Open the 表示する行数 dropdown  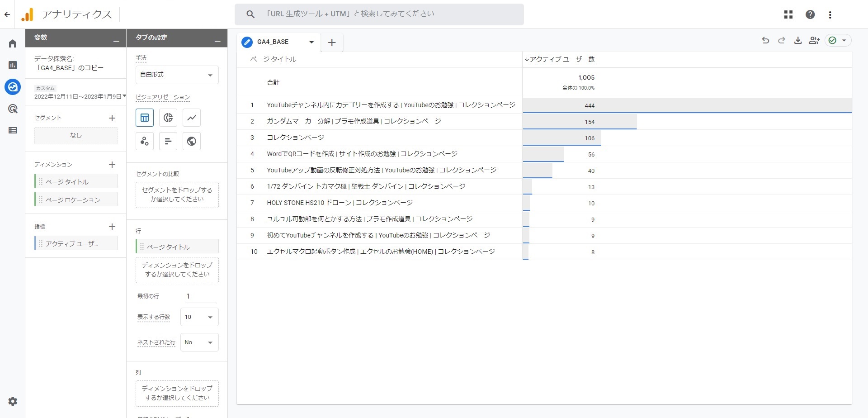click(199, 317)
